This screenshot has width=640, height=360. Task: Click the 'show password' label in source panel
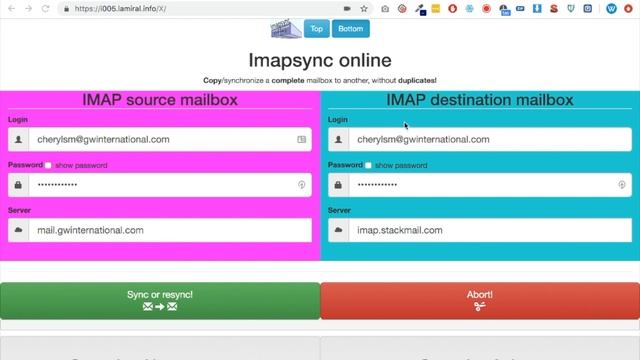[81, 165]
